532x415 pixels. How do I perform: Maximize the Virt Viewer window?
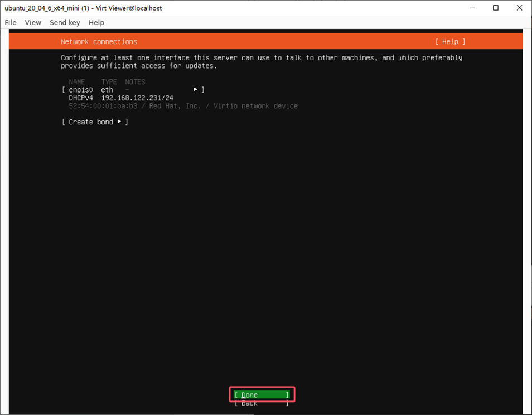point(496,8)
